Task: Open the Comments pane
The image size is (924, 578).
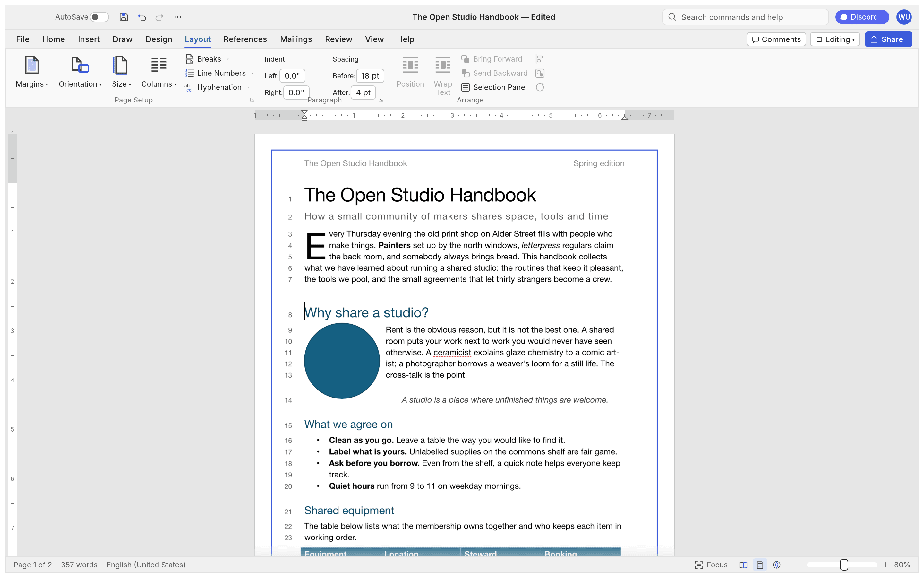Action: 776,39
